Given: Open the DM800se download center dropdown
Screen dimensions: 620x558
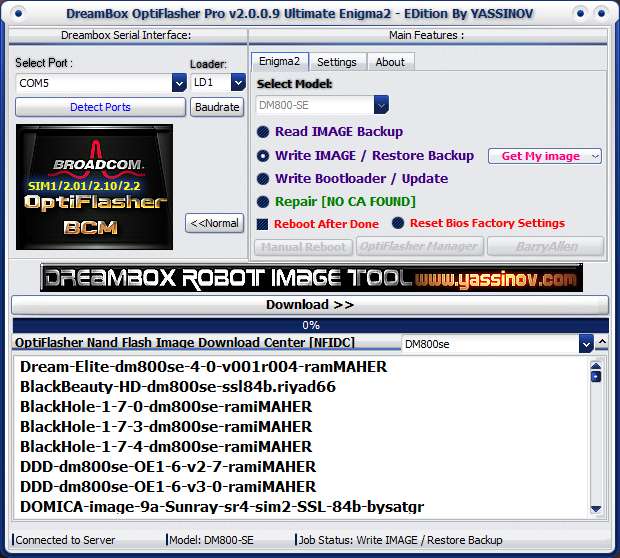Looking at the screenshot, I should pyautogui.click(x=586, y=344).
